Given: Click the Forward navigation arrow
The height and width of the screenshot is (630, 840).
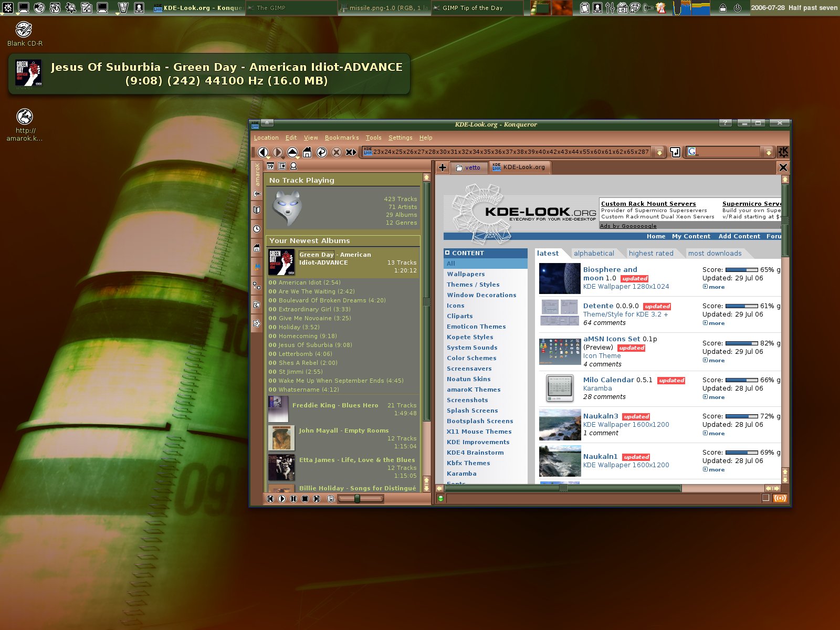Looking at the screenshot, I should (x=278, y=152).
